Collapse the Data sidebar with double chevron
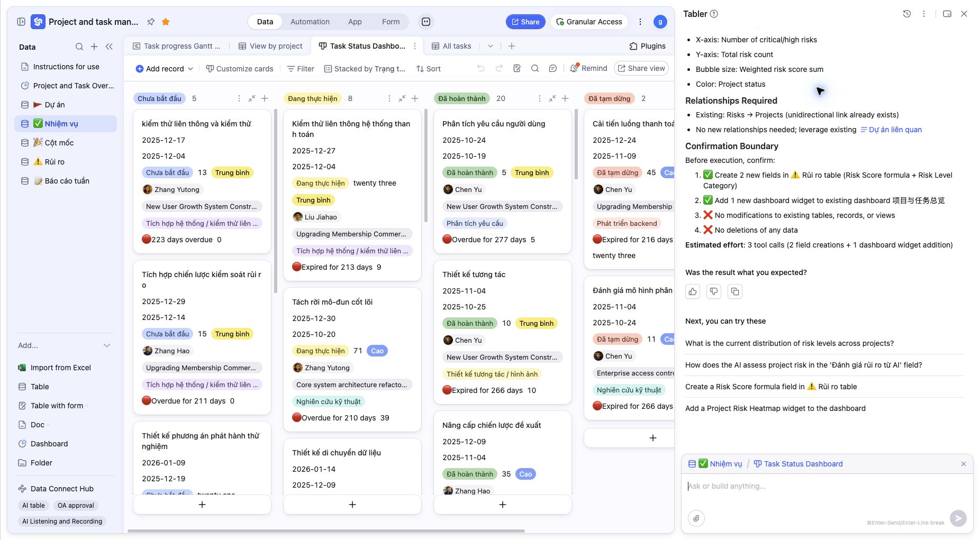The height and width of the screenshot is (540, 980). pyautogui.click(x=109, y=47)
